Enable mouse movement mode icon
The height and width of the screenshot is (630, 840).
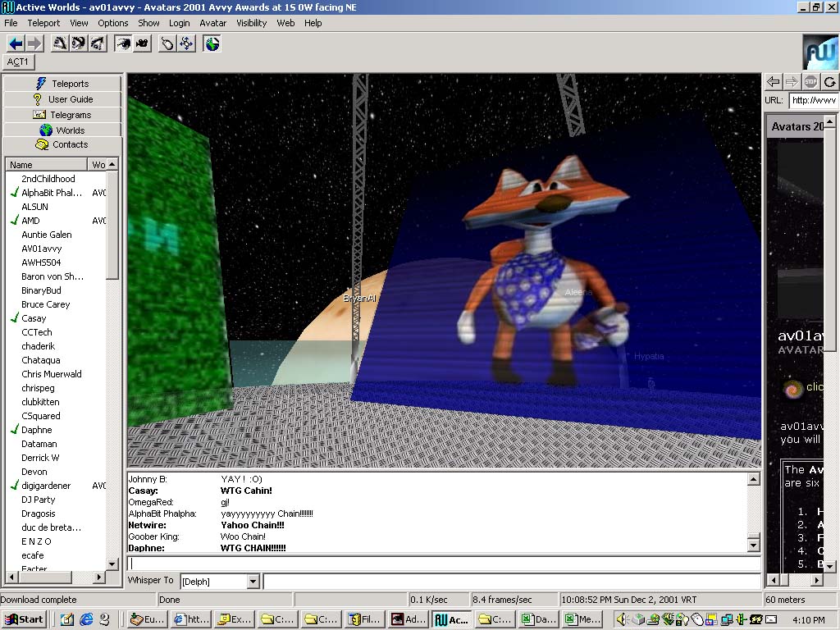pyautogui.click(x=168, y=43)
